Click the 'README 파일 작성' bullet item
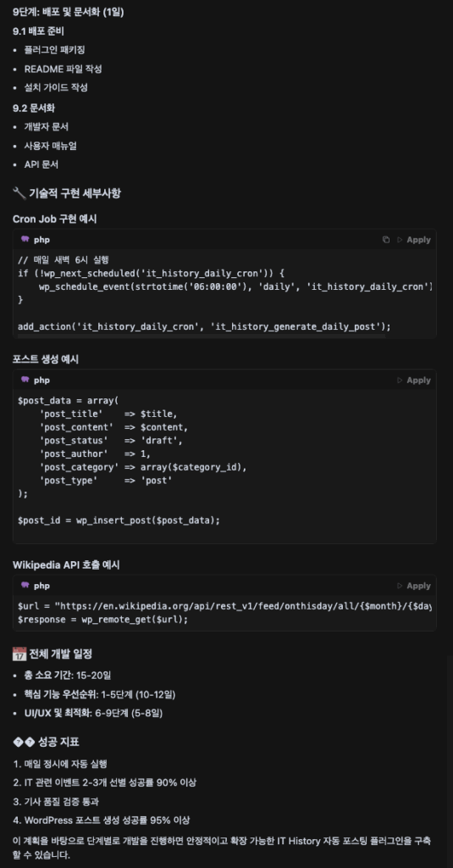This screenshot has width=453, height=868. point(63,70)
